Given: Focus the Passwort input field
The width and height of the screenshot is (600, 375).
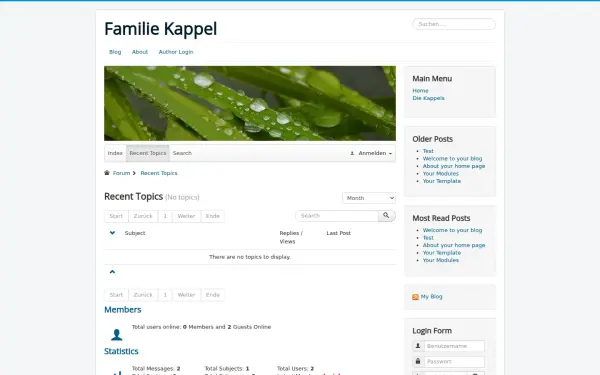Looking at the screenshot, I should click(x=454, y=361).
